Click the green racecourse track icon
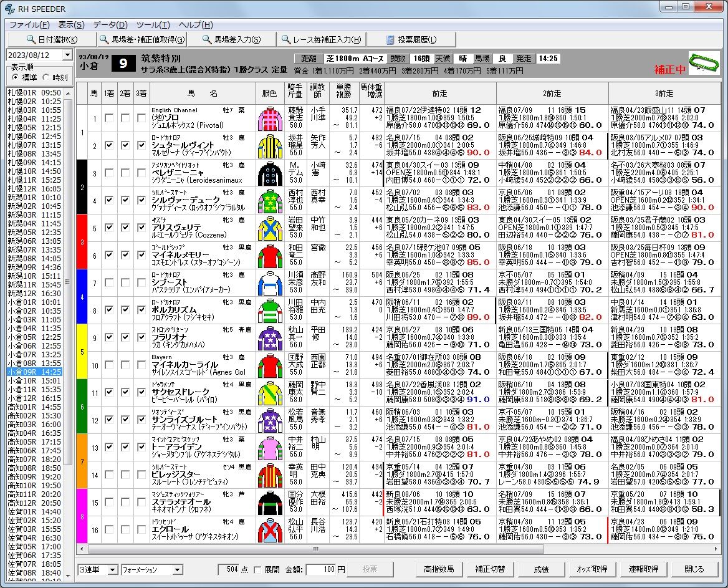The height and width of the screenshot is (588, 728). point(704,63)
